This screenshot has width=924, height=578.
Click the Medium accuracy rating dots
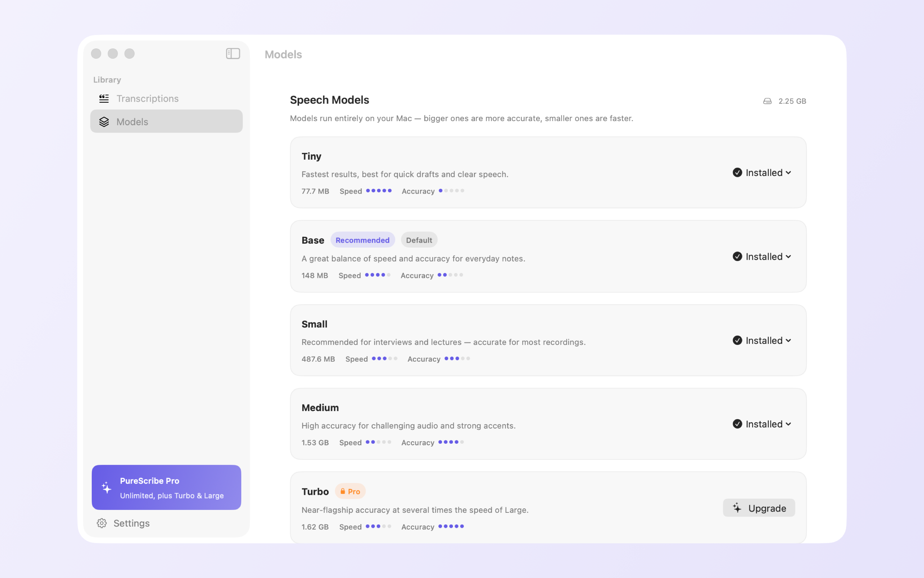[x=451, y=442]
